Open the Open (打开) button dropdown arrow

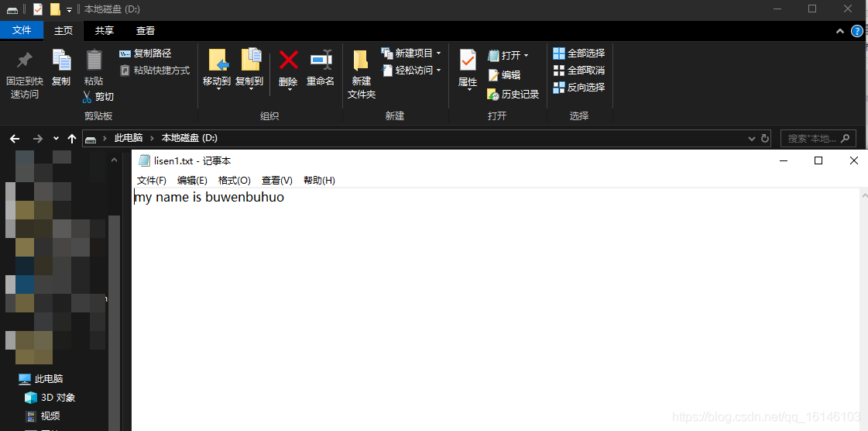[x=526, y=55]
